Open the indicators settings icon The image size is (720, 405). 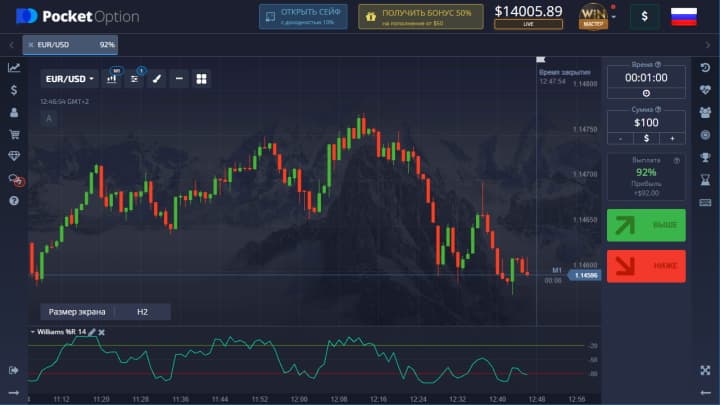tap(135, 78)
